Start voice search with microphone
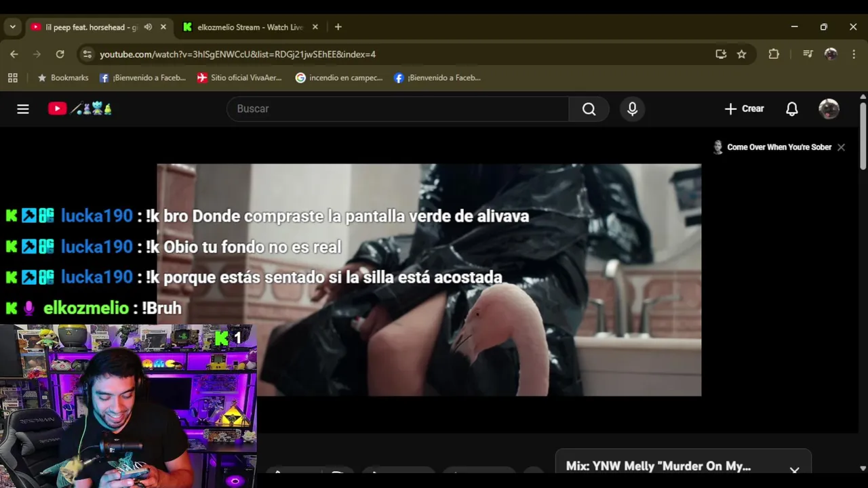 pyautogui.click(x=632, y=109)
